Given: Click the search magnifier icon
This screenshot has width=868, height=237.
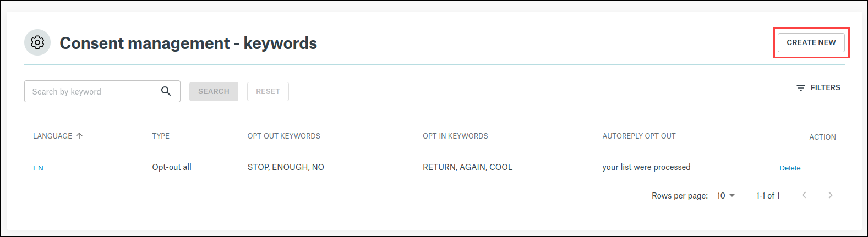Looking at the screenshot, I should 166,91.
